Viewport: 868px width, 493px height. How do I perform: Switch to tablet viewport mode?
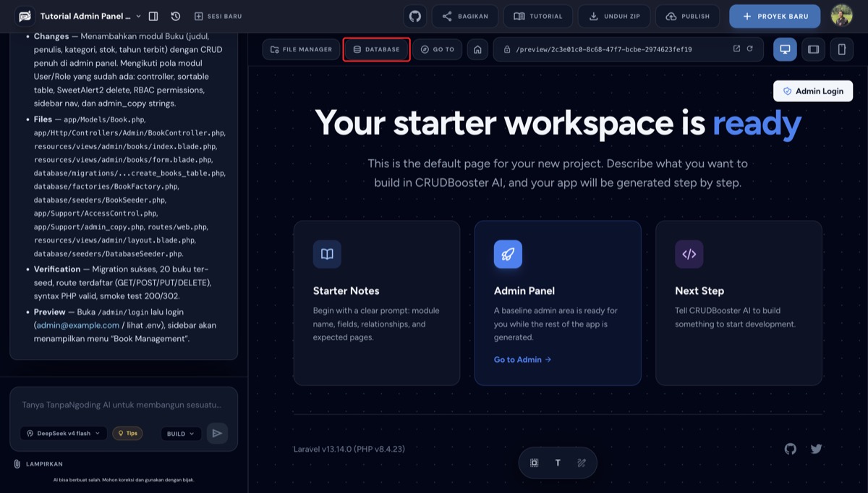(813, 49)
